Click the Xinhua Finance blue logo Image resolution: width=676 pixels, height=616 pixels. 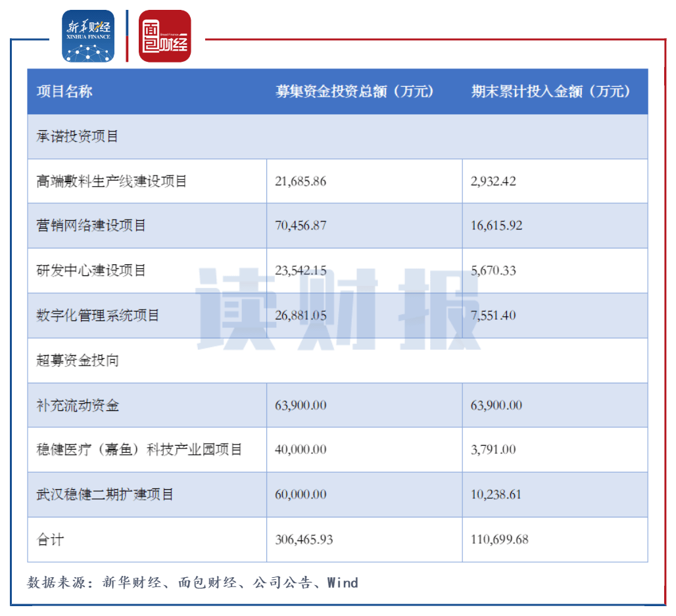click(x=87, y=36)
